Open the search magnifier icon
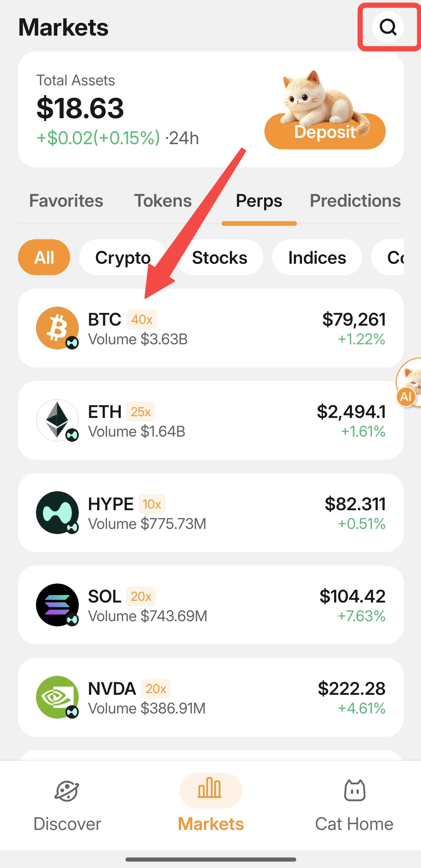The height and width of the screenshot is (868, 421). 388,27
